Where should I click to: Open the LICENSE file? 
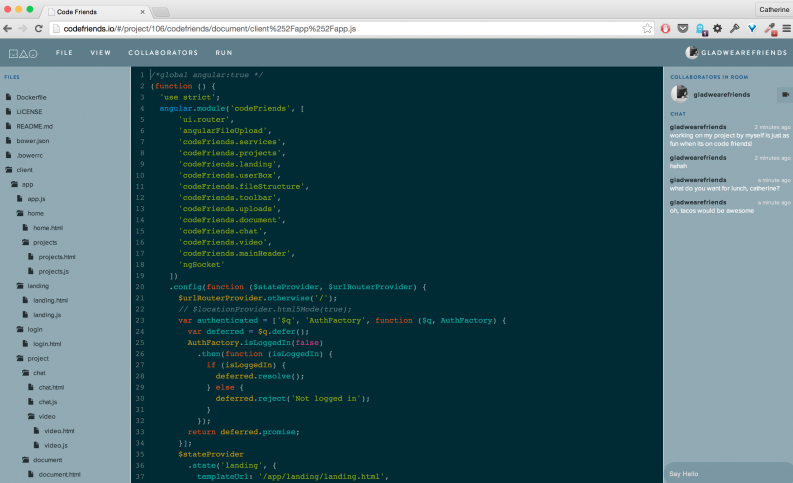(29, 112)
